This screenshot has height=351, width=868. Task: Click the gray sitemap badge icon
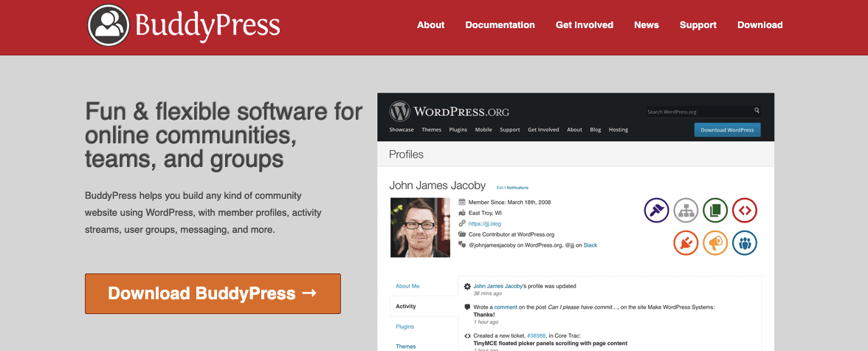(686, 211)
